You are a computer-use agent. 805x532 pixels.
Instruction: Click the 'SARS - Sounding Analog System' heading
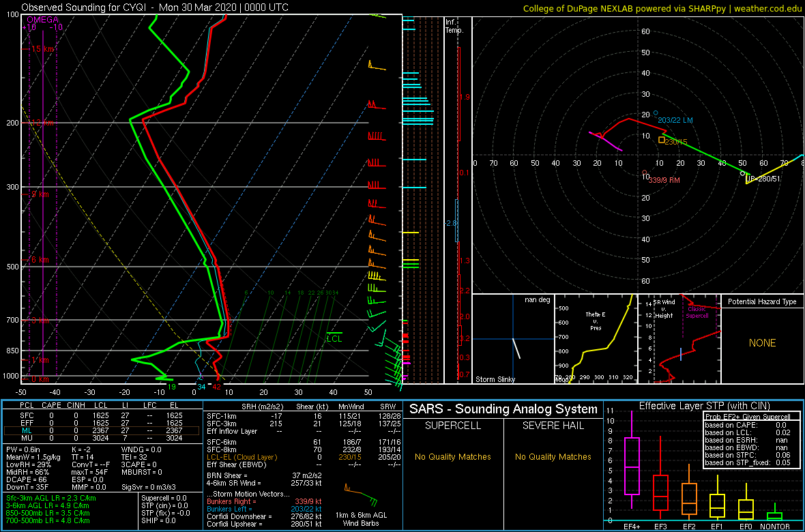pos(503,409)
